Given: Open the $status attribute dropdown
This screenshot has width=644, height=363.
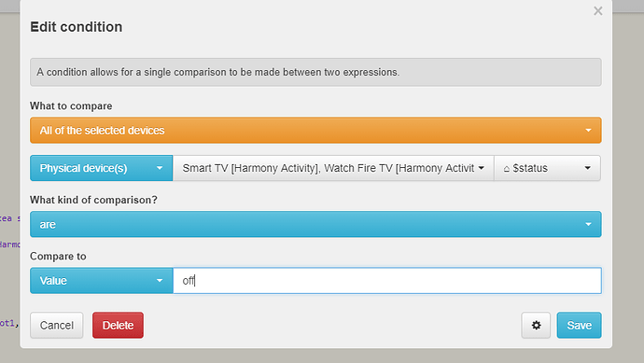Looking at the screenshot, I should (x=547, y=168).
